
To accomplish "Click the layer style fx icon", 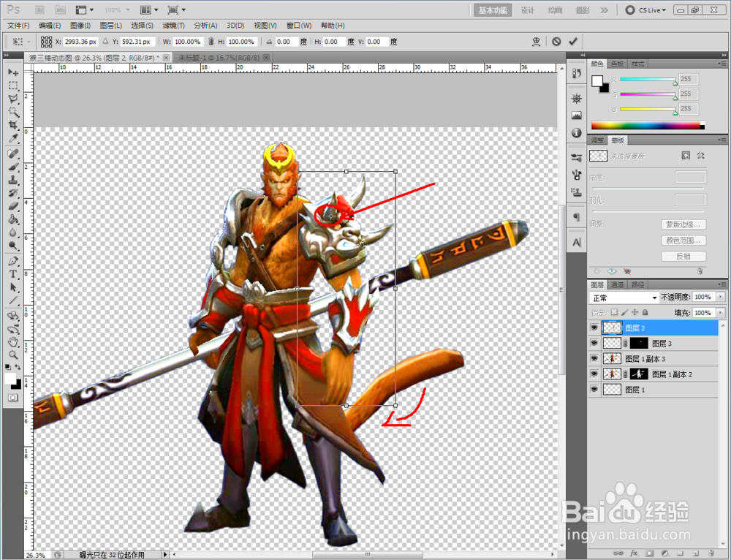I will point(634,553).
